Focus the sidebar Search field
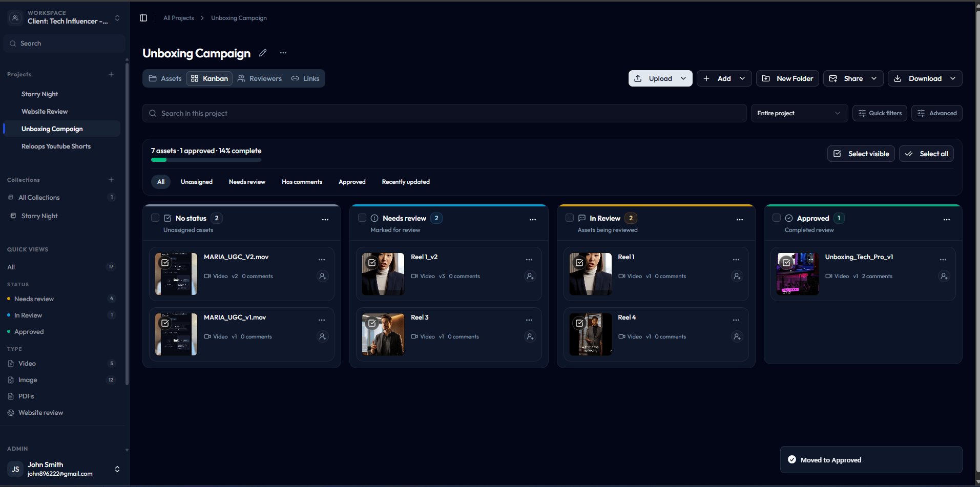The width and height of the screenshot is (980, 487). (64, 44)
